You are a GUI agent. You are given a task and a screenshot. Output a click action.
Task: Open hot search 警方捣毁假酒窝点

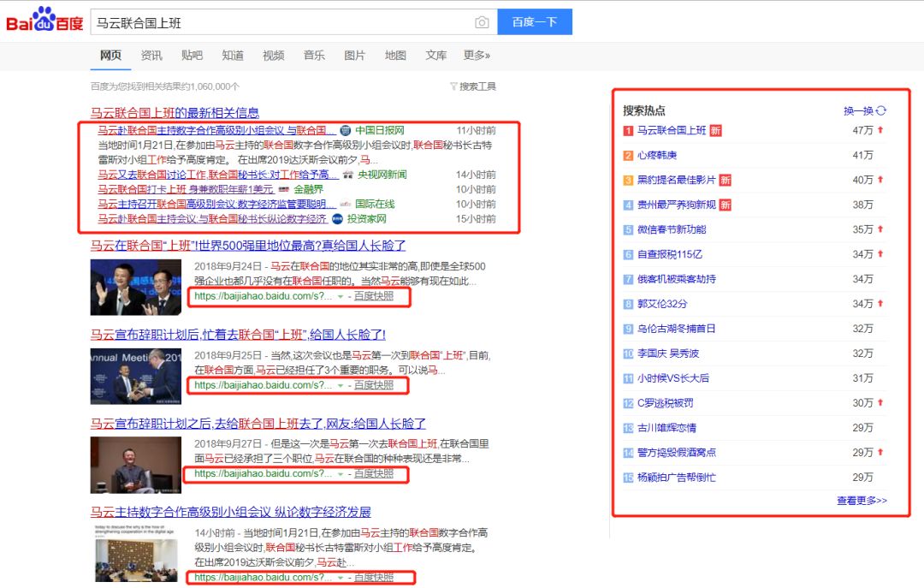coord(677,453)
